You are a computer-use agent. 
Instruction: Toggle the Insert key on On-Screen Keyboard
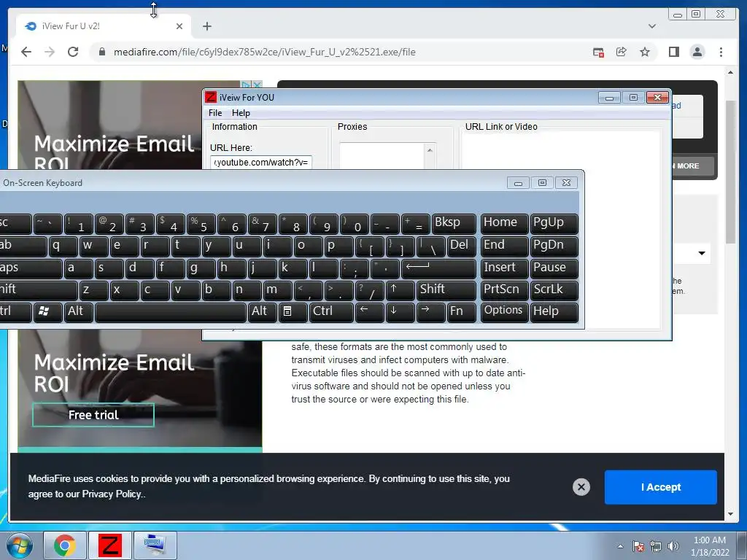tap(505, 268)
